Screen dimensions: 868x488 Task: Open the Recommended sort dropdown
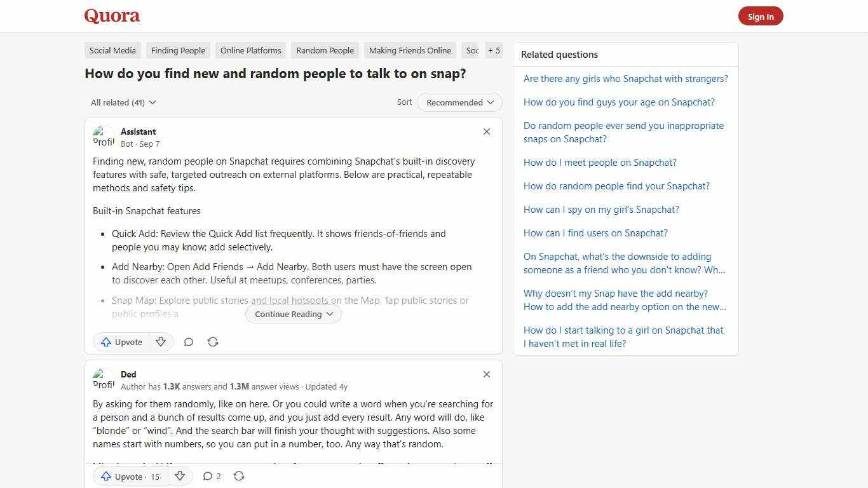[x=459, y=102]
